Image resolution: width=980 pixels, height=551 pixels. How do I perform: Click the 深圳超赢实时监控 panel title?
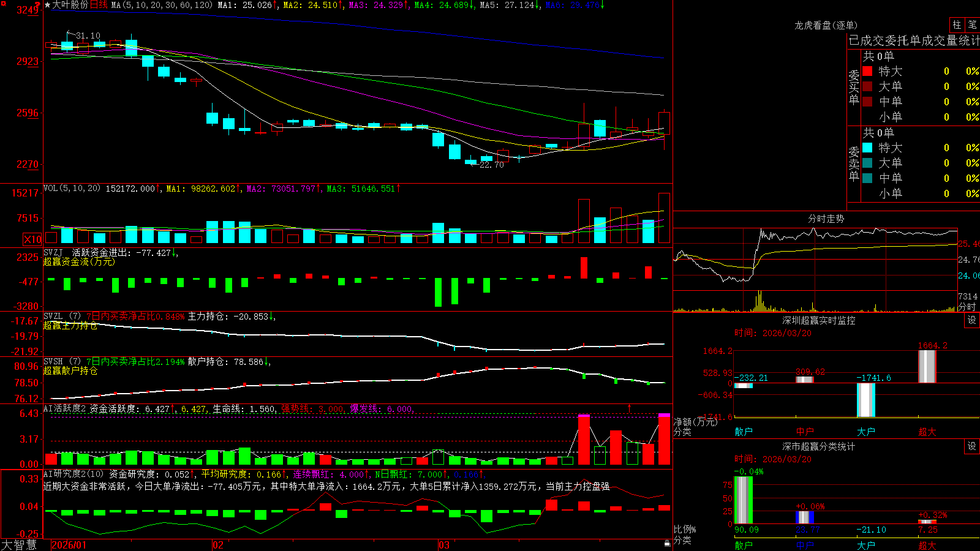click(818, 320)
